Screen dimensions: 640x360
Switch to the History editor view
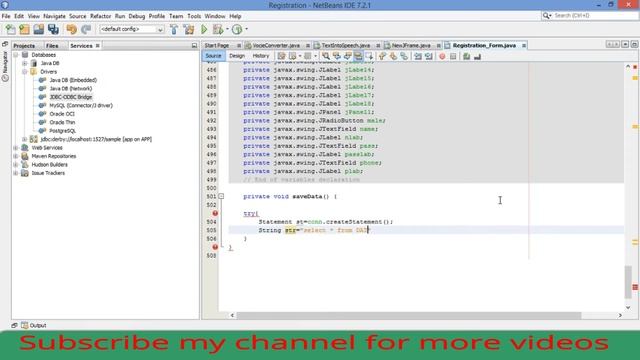(260, 56)
